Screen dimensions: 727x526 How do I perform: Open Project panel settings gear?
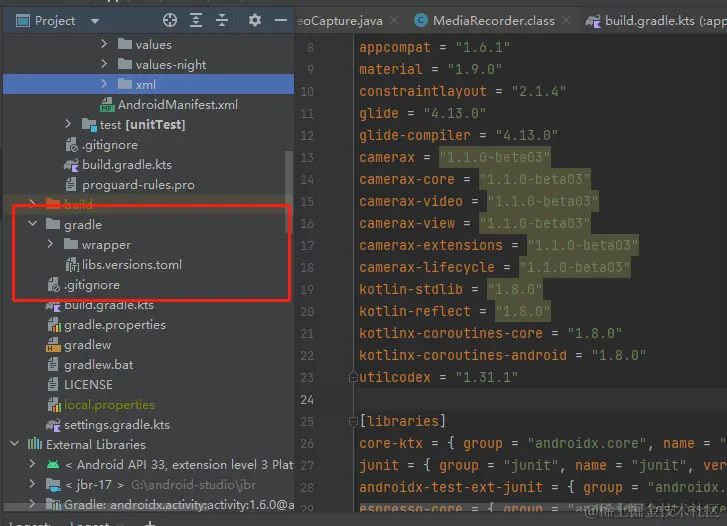(255, 20)
